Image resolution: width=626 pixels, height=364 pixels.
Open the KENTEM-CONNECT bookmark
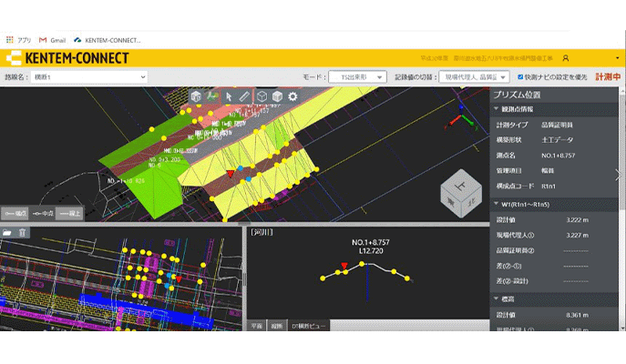point(107,40)
